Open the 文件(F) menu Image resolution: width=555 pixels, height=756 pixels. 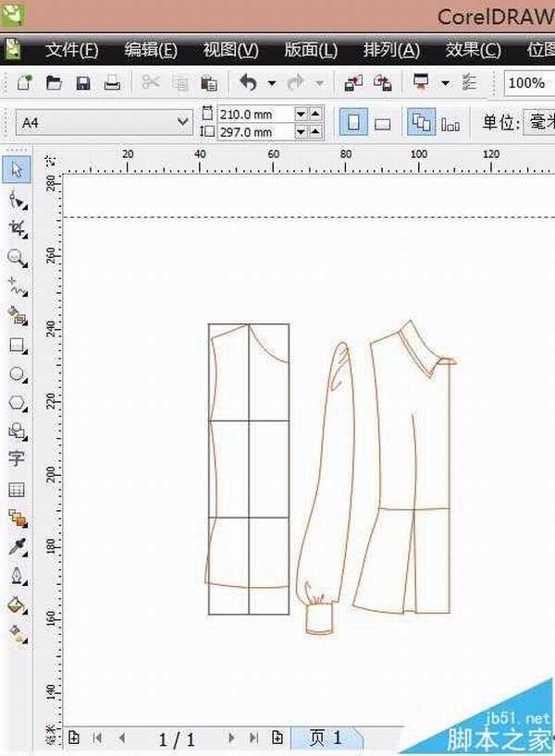71,50
